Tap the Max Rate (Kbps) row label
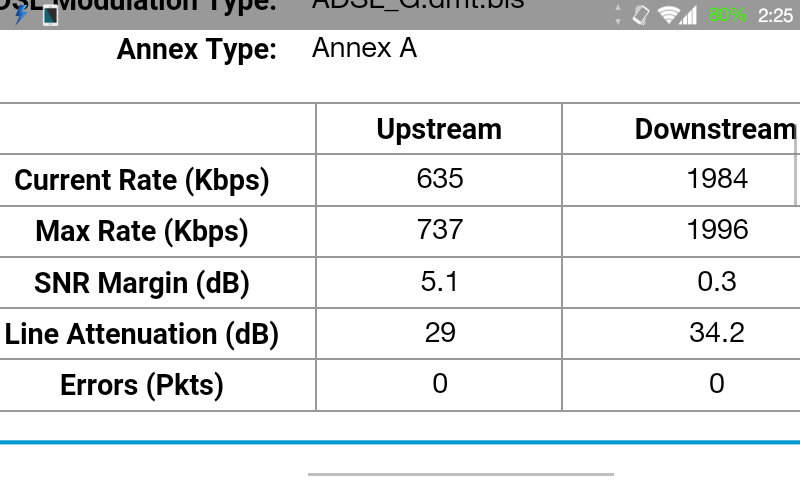The image size is (800, 480). (142, 232)
